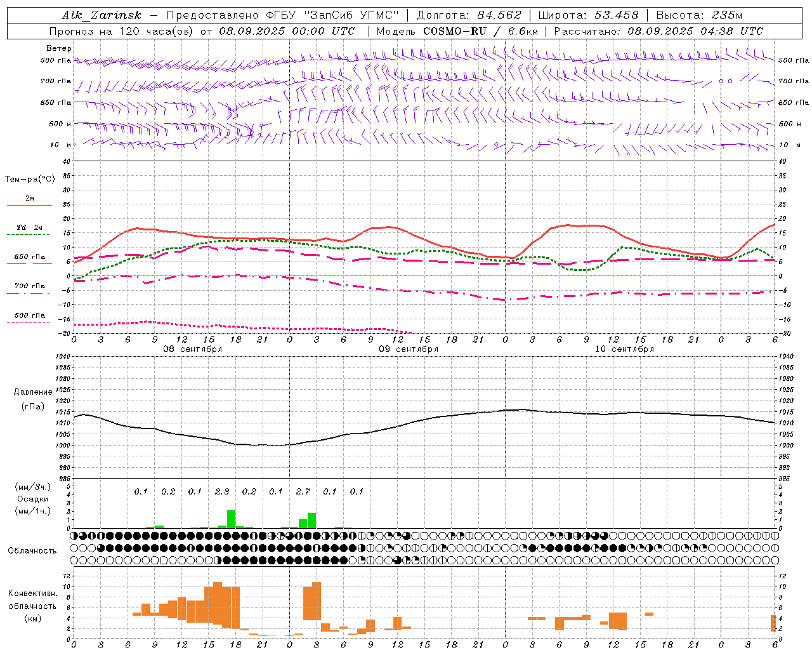
Task: Select the Осадки precipitation label
Action: click(33, 499)
